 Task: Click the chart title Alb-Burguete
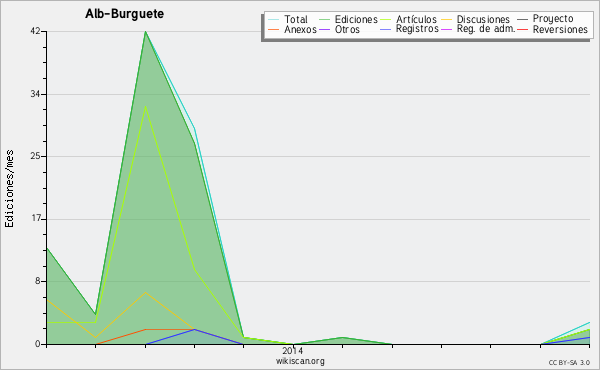(124, 14)
